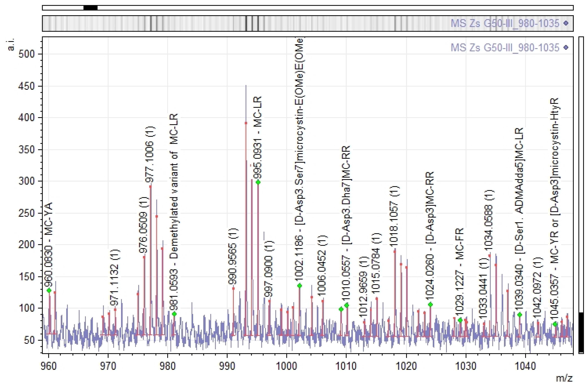The height and width of the screenshot is (387, 588).
Task: Select the MC-FR peak green marker
Action: point(460,320)
